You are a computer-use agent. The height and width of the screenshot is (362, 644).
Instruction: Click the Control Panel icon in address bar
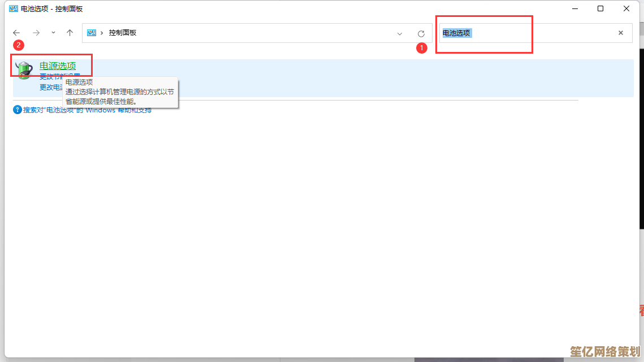pos(92,33)
